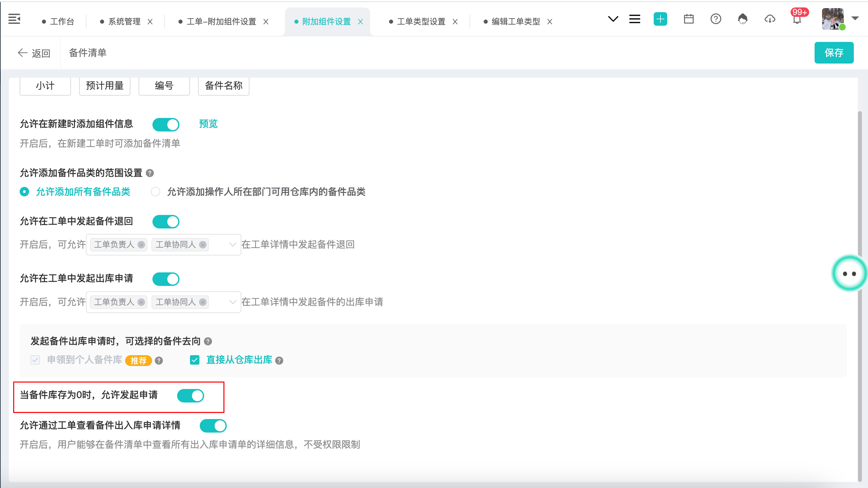Image resolution: width=868 pixels, height=488 pixels.
Task: Open the tab list chevron dropdown
Action: click(x=613, y=19)
